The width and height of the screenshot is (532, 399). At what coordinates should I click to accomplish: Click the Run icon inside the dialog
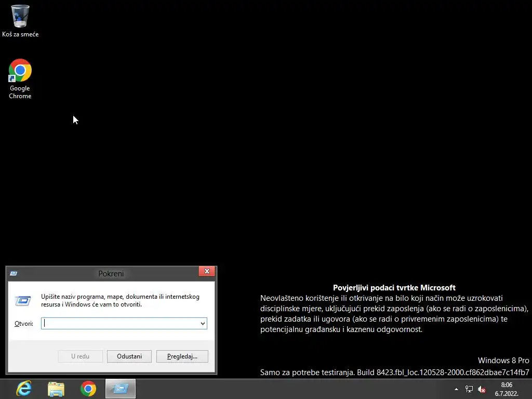[23, 301]
